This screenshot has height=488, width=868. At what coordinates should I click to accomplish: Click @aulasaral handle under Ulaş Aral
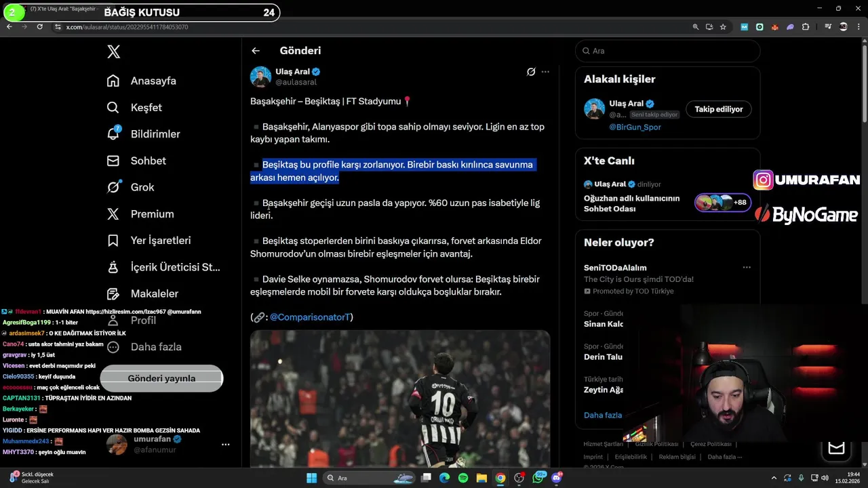(296, 82)
